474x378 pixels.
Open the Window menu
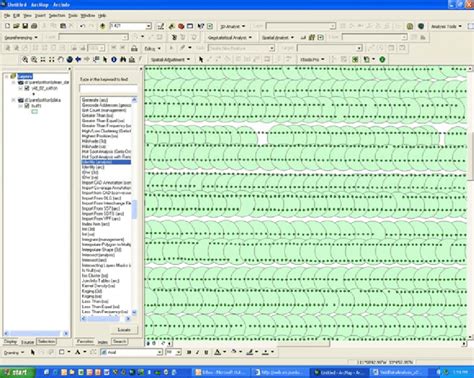point(88,15)
